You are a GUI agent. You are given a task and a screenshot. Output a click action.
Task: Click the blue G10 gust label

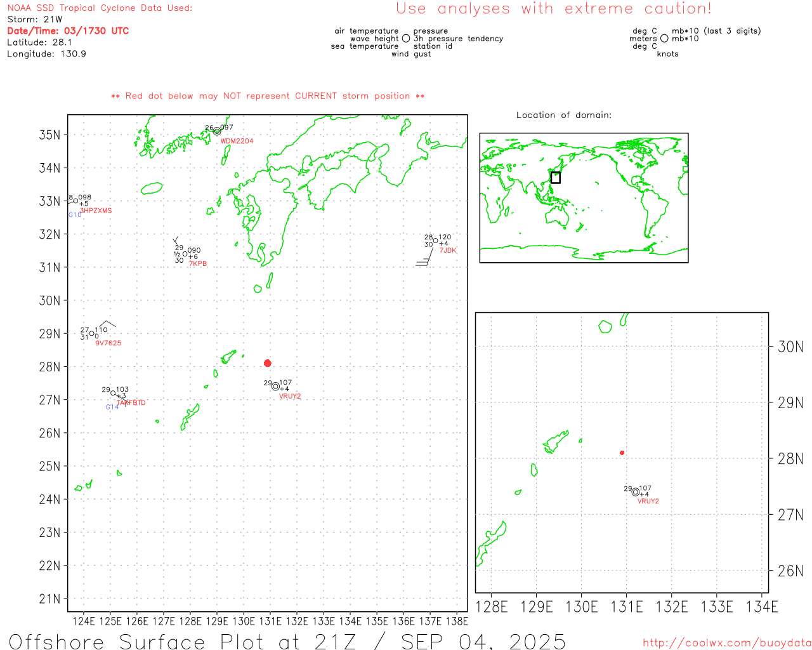75,215
